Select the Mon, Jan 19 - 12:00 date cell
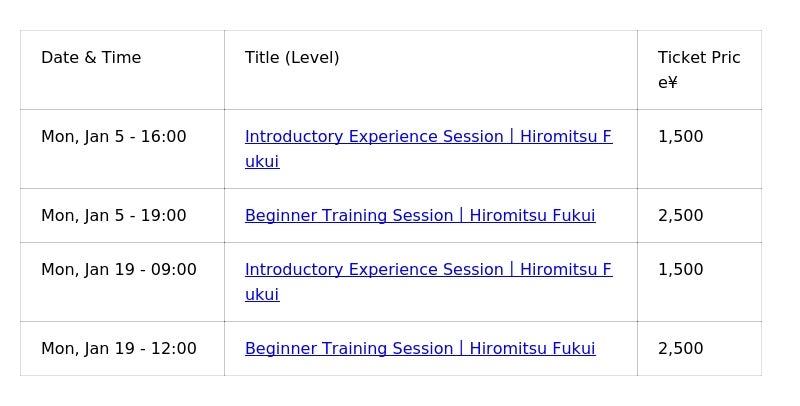This screenshot has width=800, height=406. (x=119, y=349)
